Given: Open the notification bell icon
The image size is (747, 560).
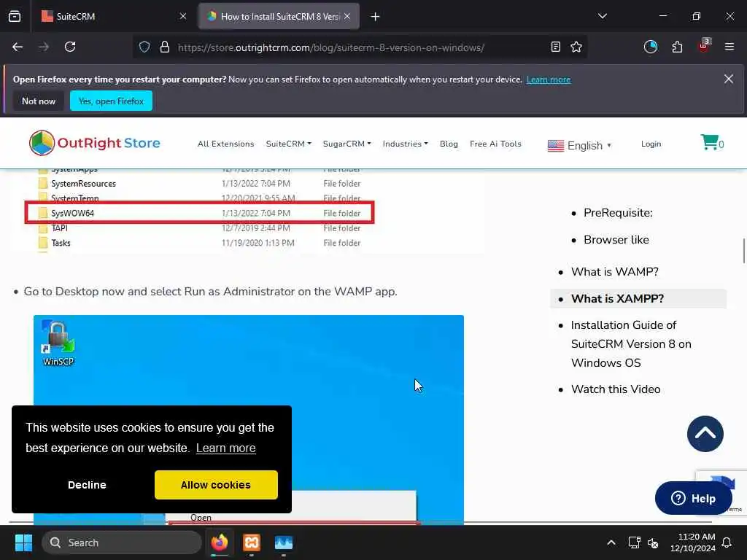Looking at the screenshot, I should point(727,542).
